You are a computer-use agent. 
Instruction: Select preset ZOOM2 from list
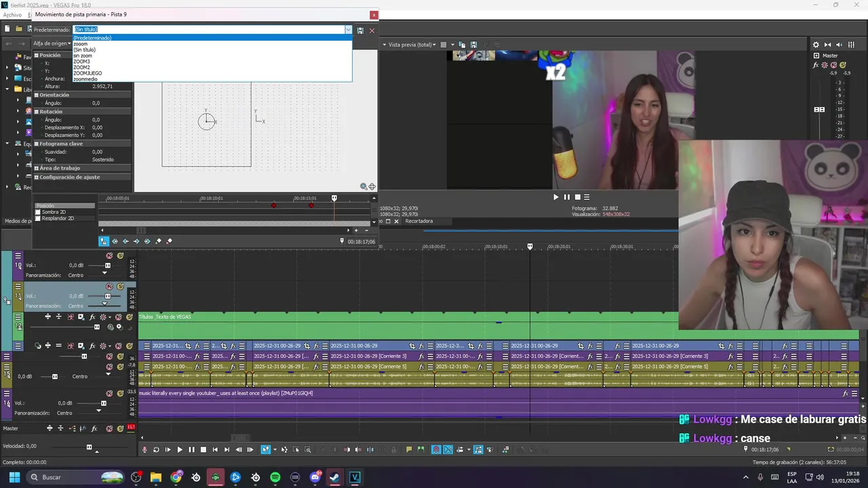click(x=213, y=67)
